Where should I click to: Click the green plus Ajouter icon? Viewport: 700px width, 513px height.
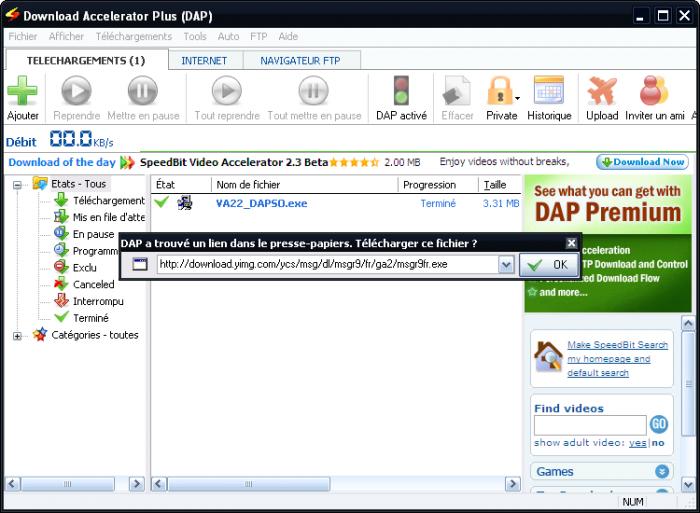point(22,91)
